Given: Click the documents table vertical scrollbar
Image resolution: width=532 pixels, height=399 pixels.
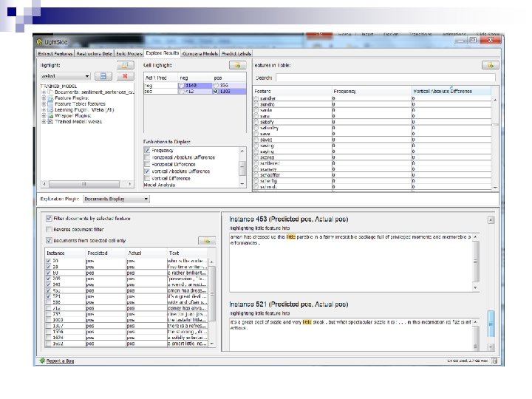Looking at the screenshot, I should 212,303.
